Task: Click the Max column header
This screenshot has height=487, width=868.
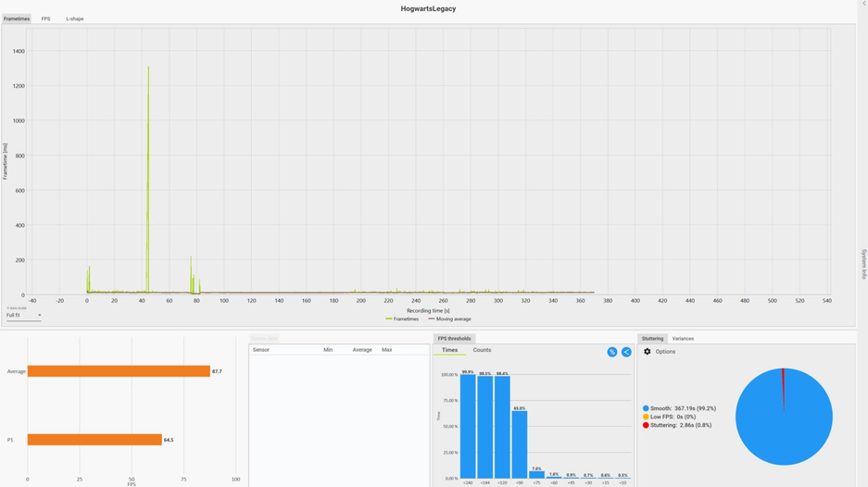Action: pos(387,350)
